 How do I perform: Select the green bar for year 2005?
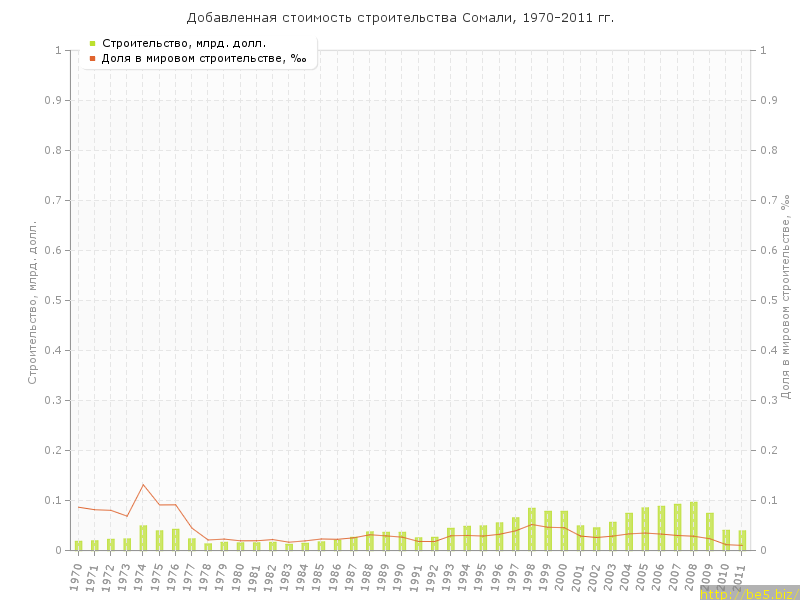click(x=645, y=529)
